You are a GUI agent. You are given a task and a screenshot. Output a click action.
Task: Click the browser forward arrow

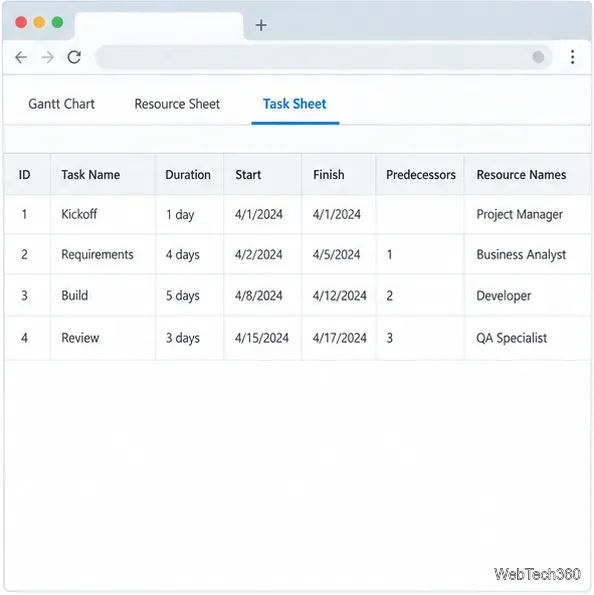[47, 57]
